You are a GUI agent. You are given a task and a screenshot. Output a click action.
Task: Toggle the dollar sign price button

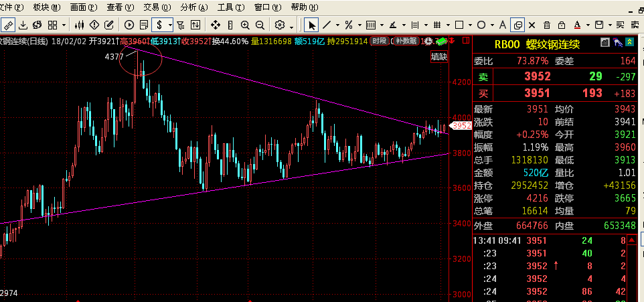159,25
